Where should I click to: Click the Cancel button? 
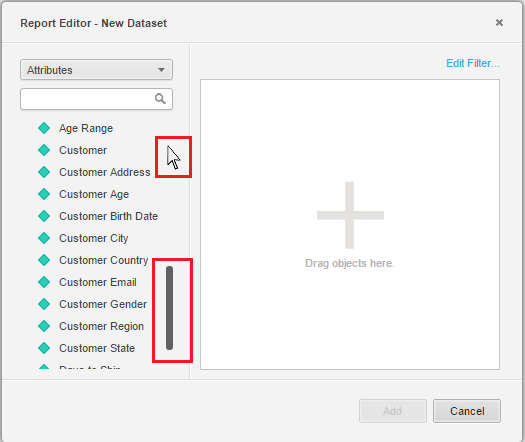467,411
